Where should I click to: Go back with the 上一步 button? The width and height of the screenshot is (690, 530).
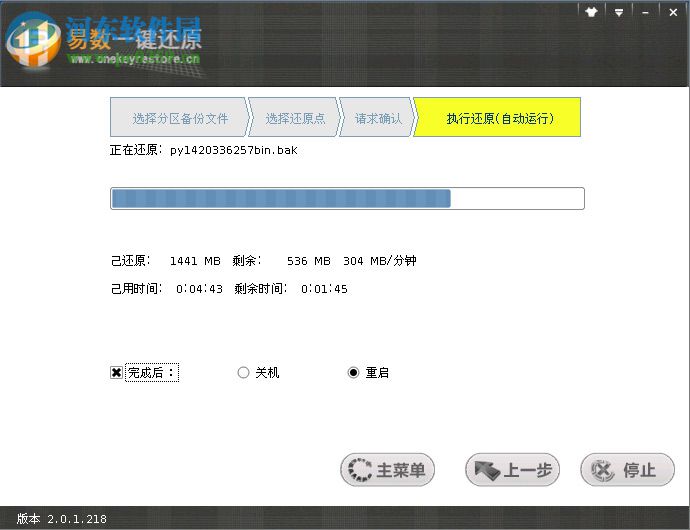click(x=512, y=470)
